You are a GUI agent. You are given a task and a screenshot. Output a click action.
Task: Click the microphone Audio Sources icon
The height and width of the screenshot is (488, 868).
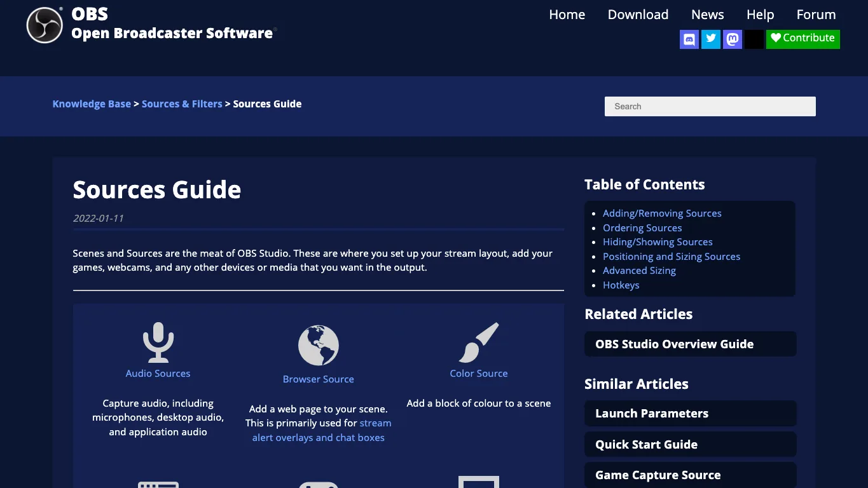[158, 342]
